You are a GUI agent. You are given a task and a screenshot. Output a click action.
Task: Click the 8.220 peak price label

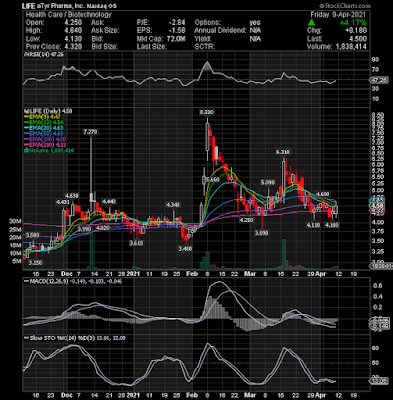[x=207, y=112]
